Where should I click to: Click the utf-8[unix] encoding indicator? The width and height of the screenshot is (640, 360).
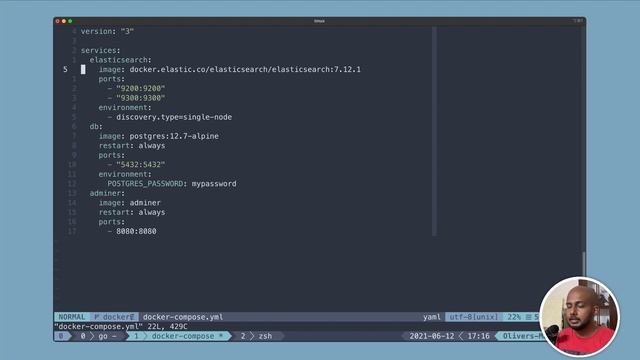point(473,317)
